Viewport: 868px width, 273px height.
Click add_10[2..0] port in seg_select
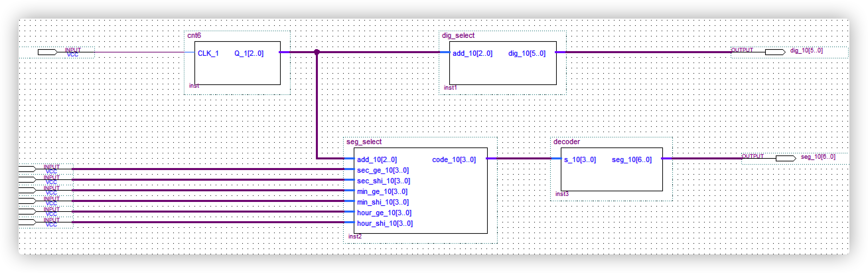377,160
